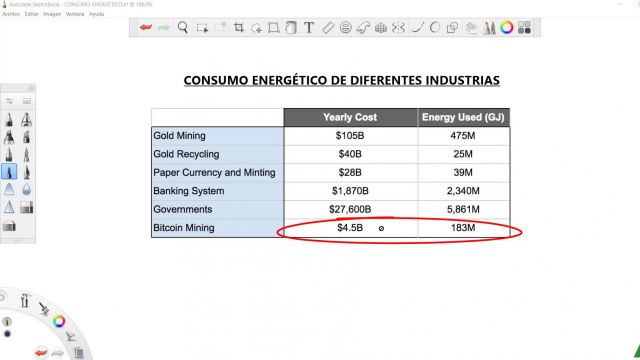Screen dimensions: 640x360
Task: Open the Brush Library icon in palette
Action: (27, 101)
